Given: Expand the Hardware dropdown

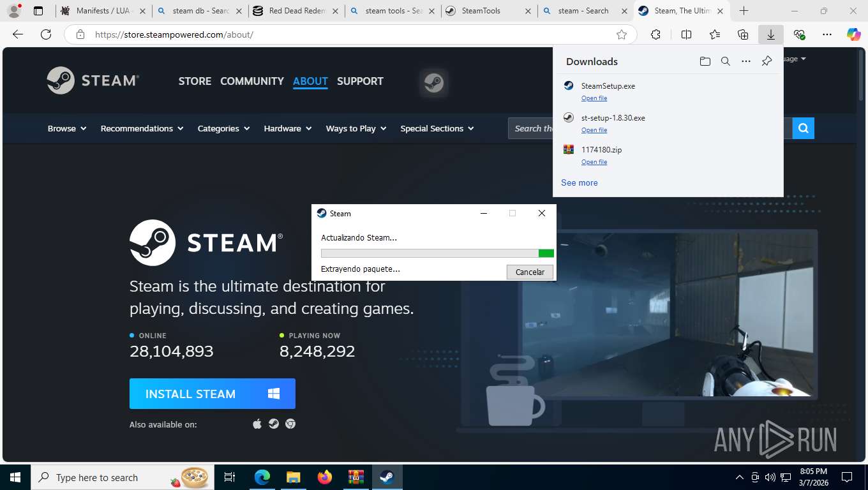Looking at the screenshot, I should pyautogui.click(x=288, y=128).
